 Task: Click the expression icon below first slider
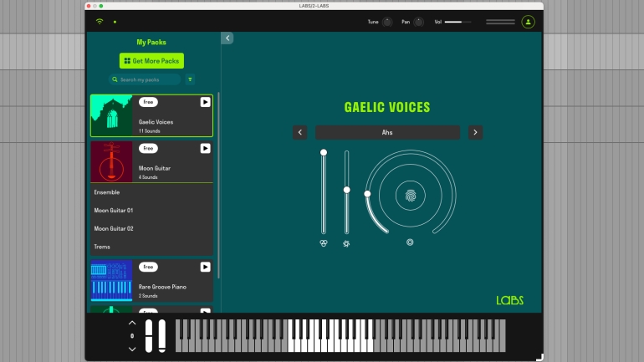tap(324, 243)
